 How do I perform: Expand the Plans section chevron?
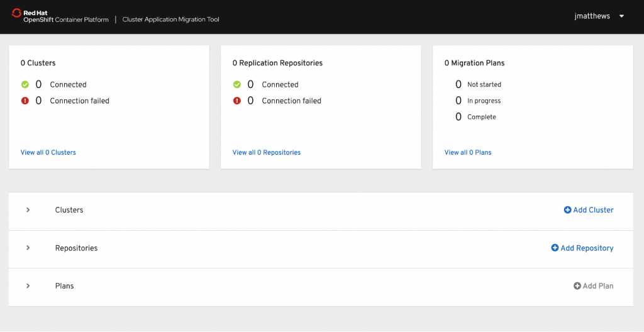[x=28, y=286]
